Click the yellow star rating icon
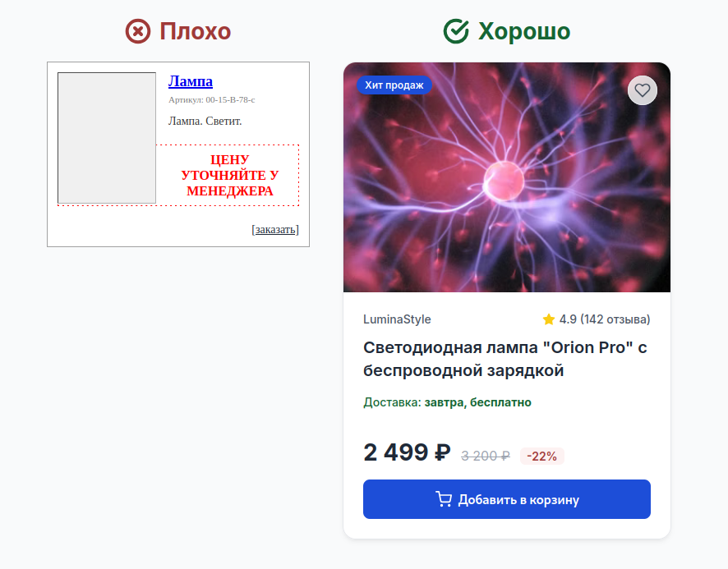The width and height of the screenshot is (728, 569). click(x=547, y=319)
